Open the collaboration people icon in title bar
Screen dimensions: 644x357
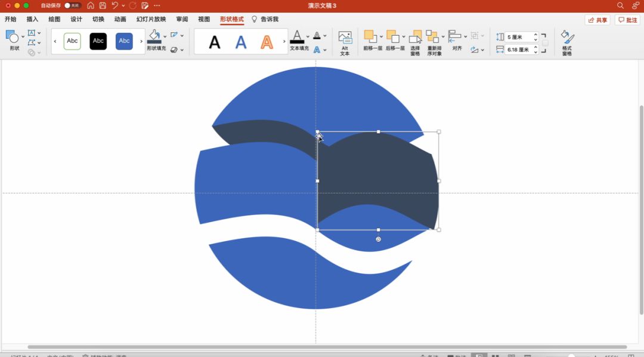click(636, 6)
